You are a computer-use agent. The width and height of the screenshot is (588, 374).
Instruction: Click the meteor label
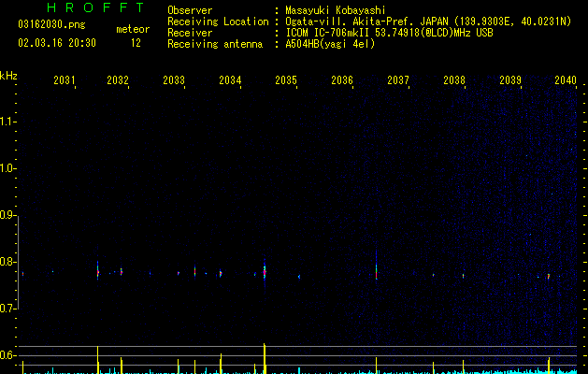[x=133, y=29]
